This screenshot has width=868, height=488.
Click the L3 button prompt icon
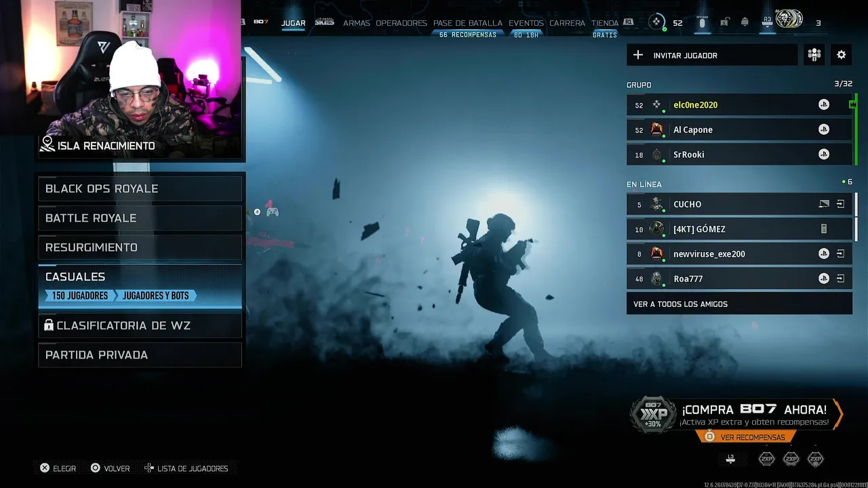730,459
